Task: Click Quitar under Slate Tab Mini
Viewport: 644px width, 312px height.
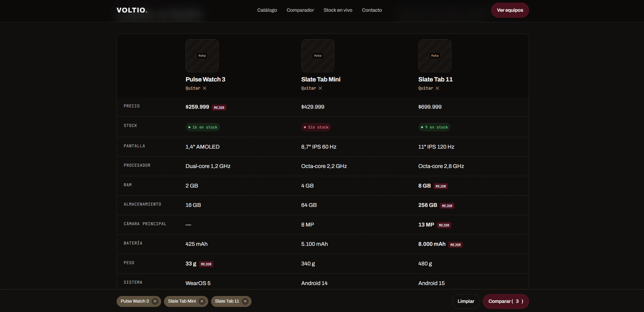Action: (x=312, y=88)
